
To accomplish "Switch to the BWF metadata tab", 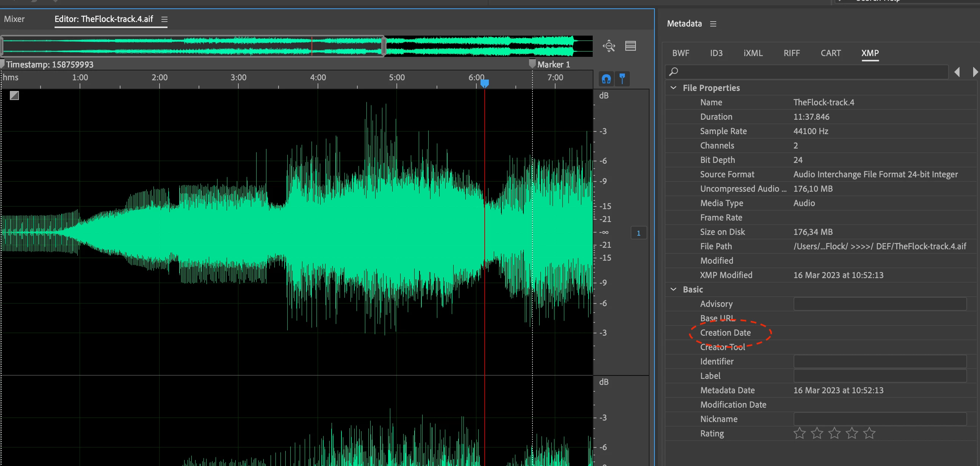I will (x=680, y=53).
